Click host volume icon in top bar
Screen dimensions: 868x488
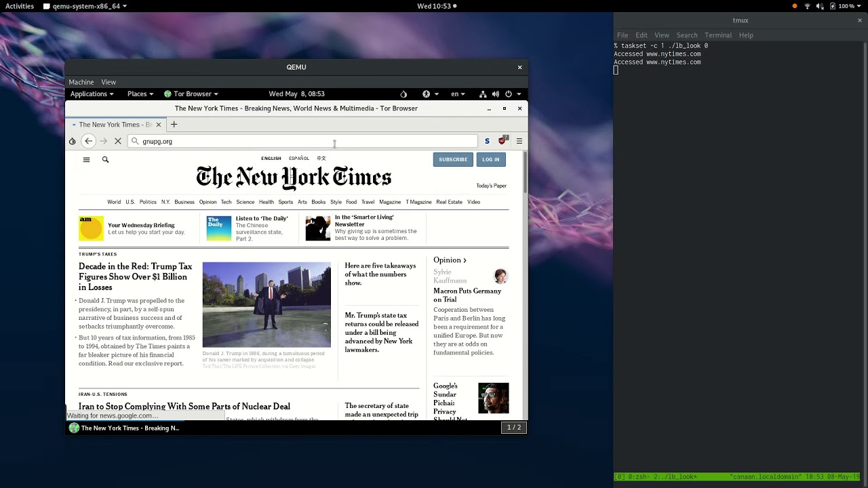(x=820, y=6)
